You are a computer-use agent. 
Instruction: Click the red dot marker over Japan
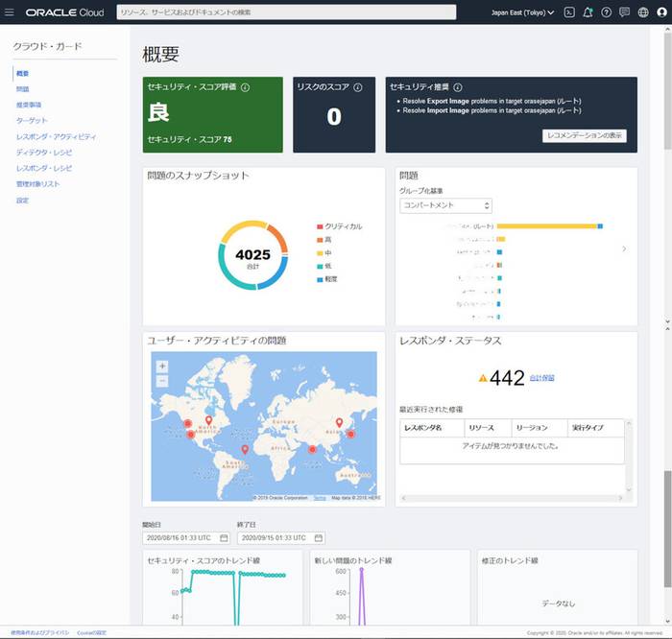coord(350,434)
